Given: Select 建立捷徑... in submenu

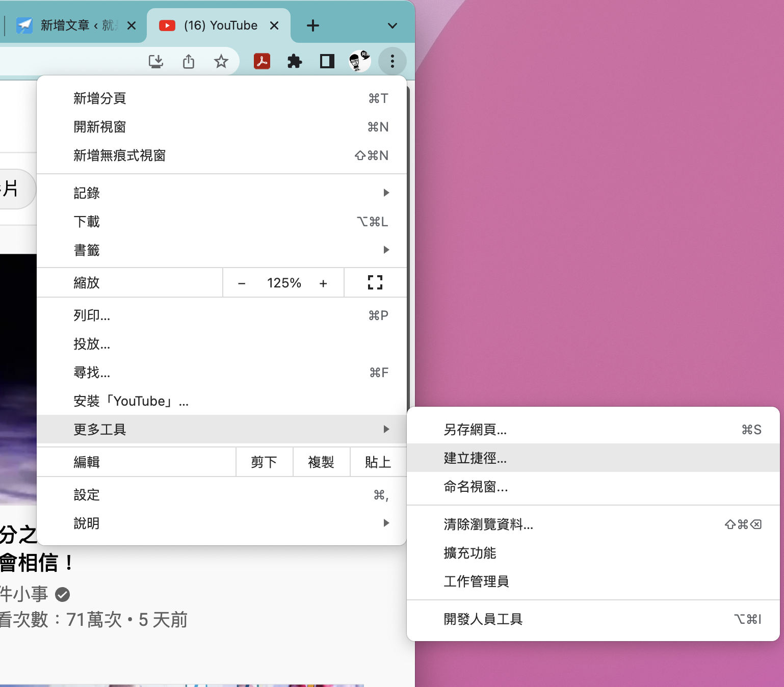Looking at the screenshot, I should [x=593, y=458].
